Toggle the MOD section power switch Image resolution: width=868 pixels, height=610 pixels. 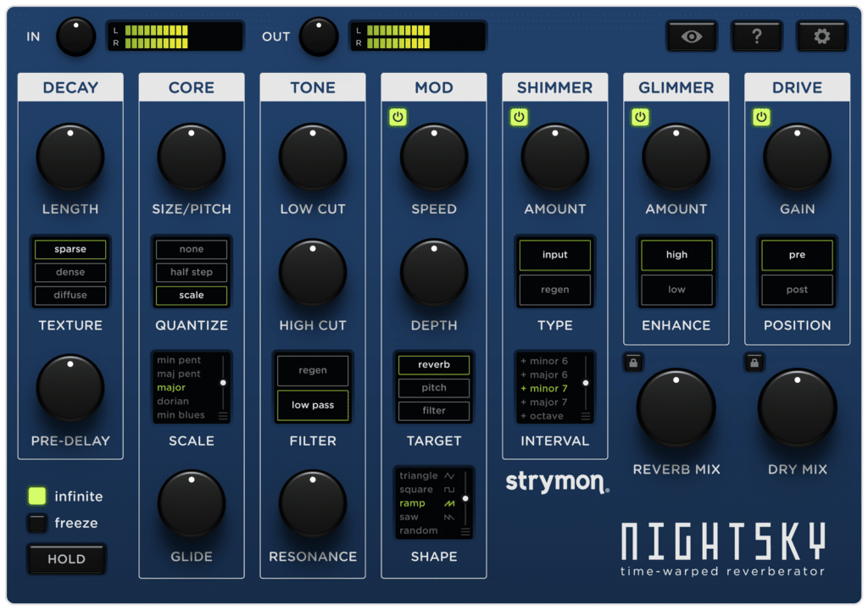click(398, 117)
